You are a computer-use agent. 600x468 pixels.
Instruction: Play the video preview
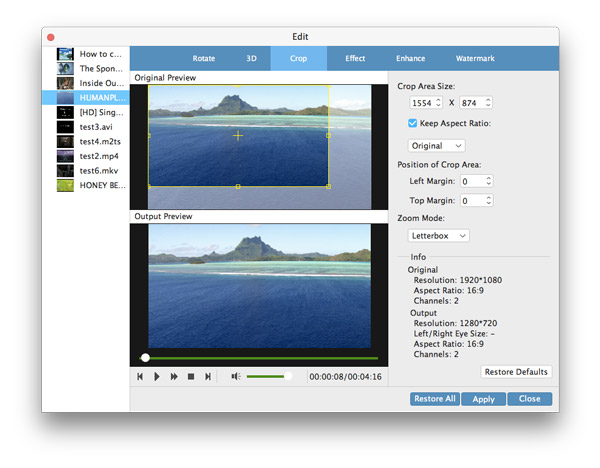point(157,377)
